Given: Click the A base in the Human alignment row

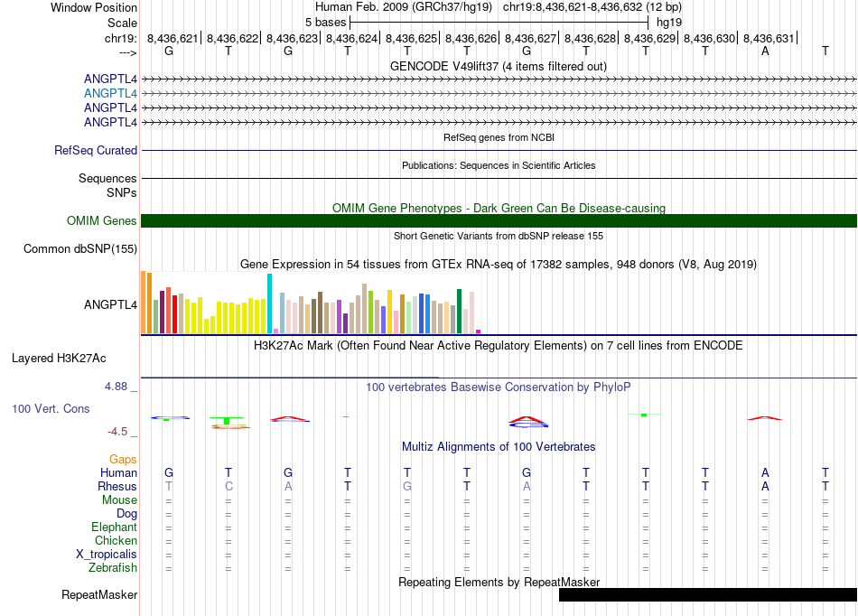Looking at the screenshot, I should pyautogui.click(x=765, y=472).
